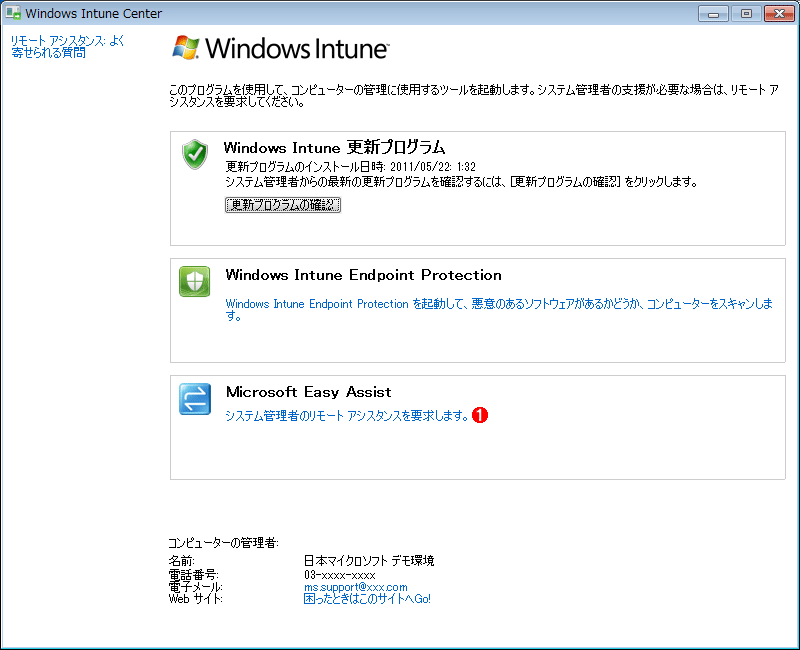The width and height of the screenshot is (800, 650).
Task: Click the Windows Intune Center title text
Action: pos(94,13)
